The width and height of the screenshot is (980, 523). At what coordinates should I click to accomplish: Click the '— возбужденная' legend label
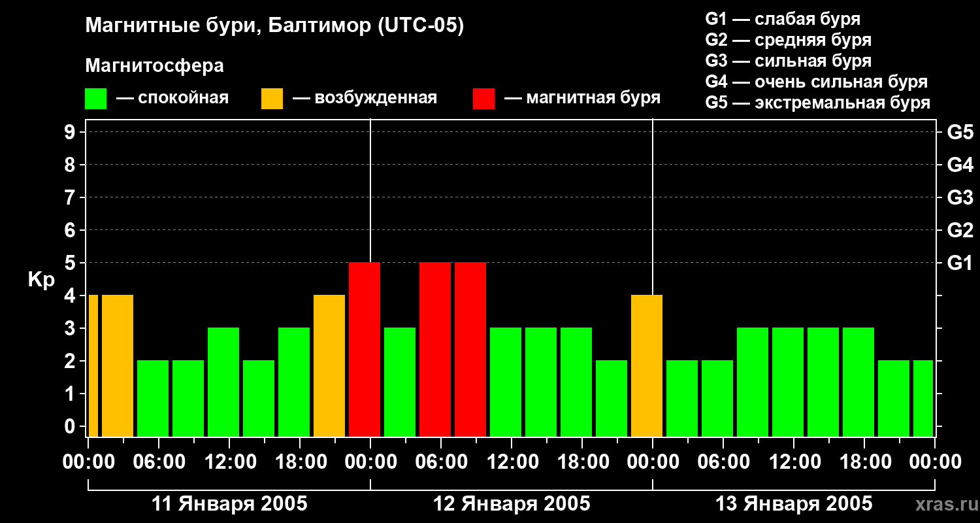tap(365, 98)
